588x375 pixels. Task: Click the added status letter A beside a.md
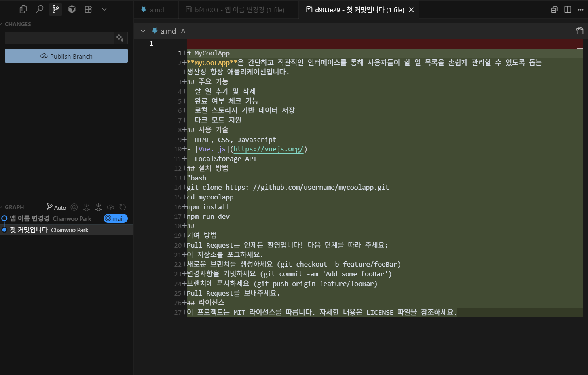(x=183, y=31)
